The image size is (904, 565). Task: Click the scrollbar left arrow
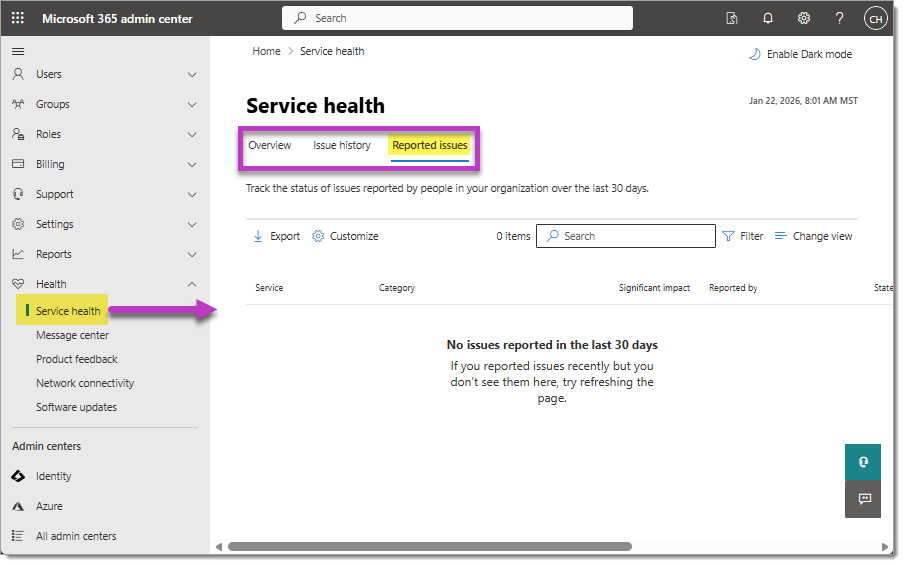(x=219, y=547)
